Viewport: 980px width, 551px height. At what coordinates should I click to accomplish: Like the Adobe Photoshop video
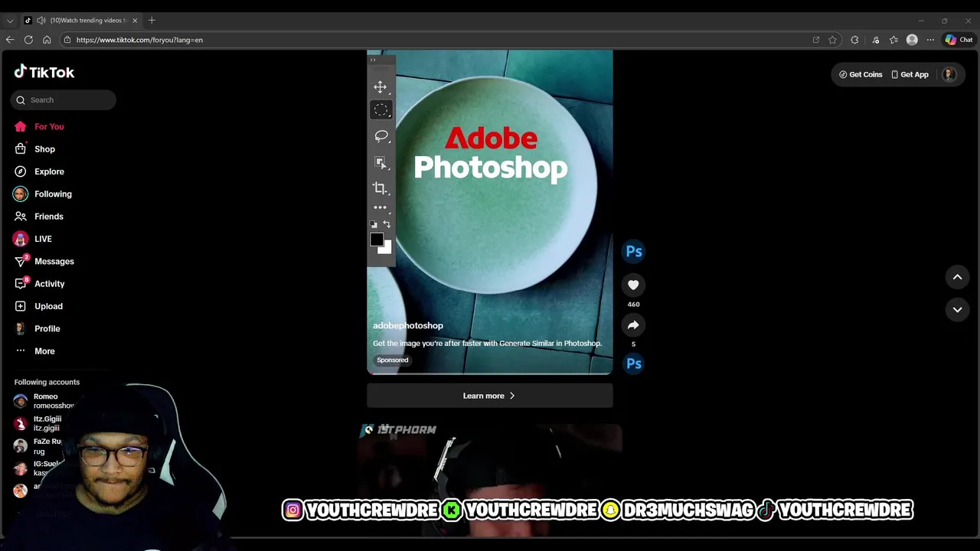[633, 285]
